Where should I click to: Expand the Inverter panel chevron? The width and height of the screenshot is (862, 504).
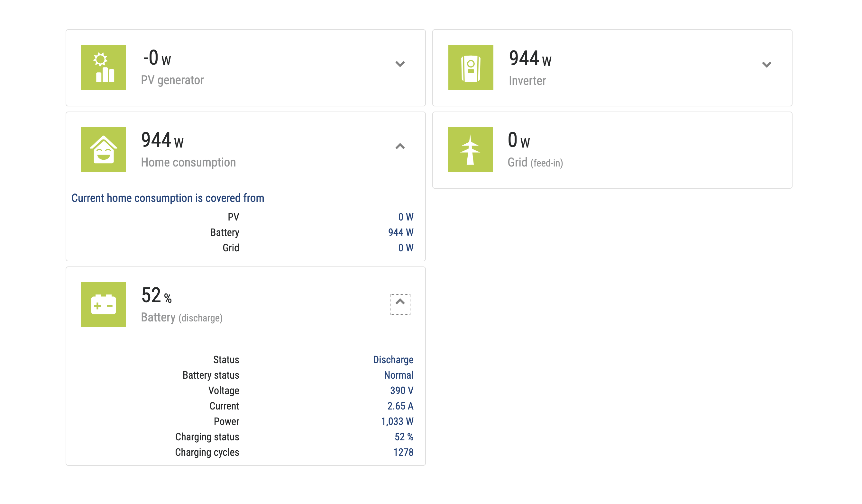(x=766, y=65)
